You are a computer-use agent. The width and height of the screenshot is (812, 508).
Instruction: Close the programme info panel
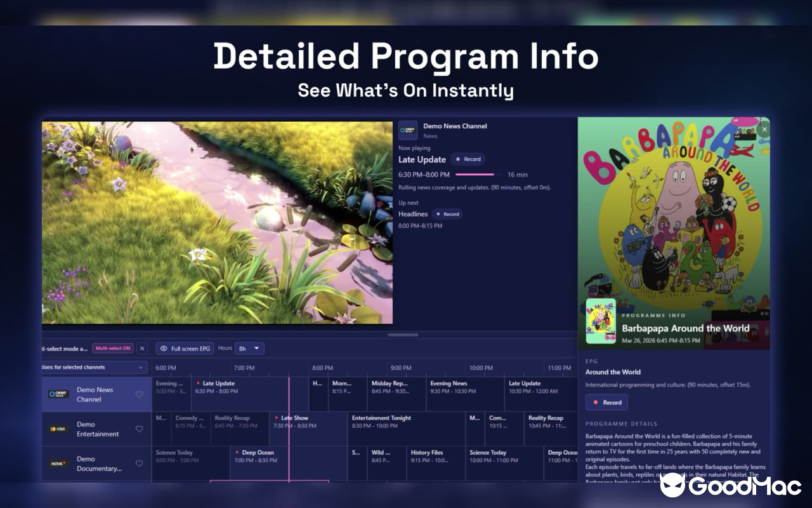click(764, 130)
